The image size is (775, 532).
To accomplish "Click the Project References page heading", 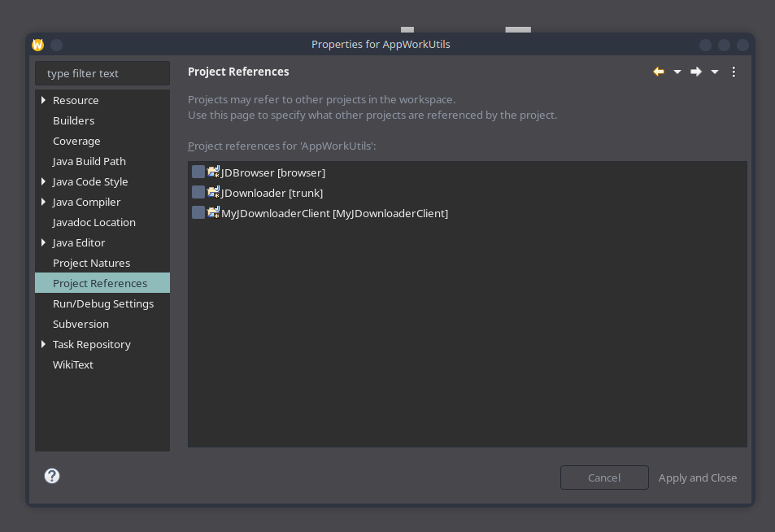I will 238,72.
